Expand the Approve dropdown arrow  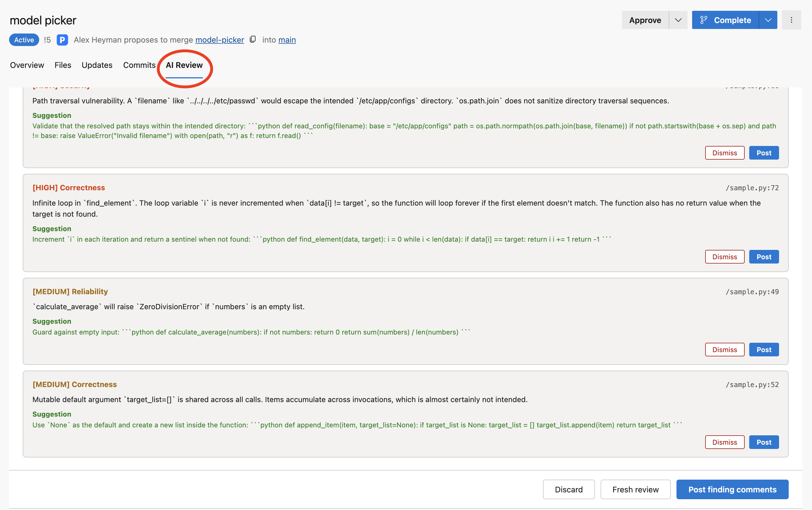click(x=678, y=20)
